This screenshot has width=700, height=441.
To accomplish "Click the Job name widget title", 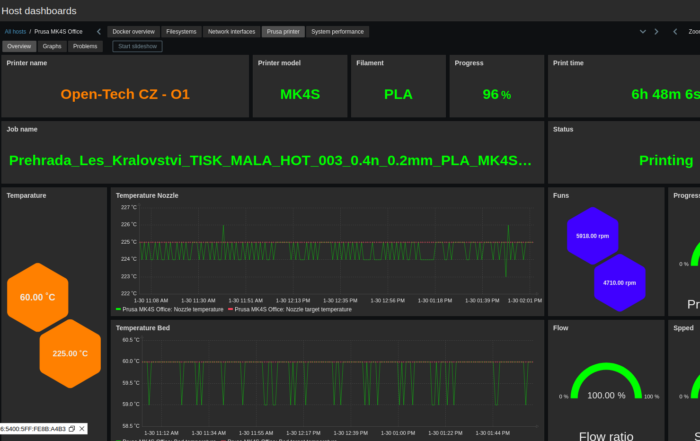I will [22, 129].
